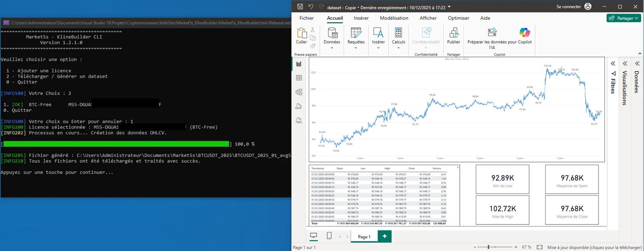
Task: Open the Partager dropdown button
Action: (x=623, y=18)
